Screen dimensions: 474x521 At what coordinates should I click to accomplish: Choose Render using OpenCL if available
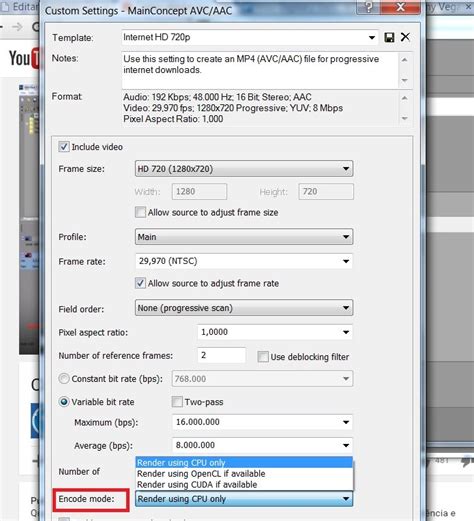244,474
